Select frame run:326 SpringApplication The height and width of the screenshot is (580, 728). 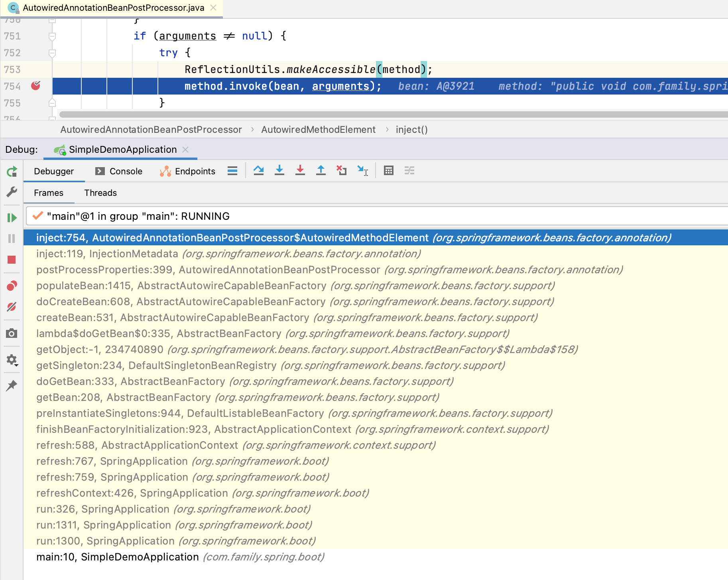click(x=376, y=509)
